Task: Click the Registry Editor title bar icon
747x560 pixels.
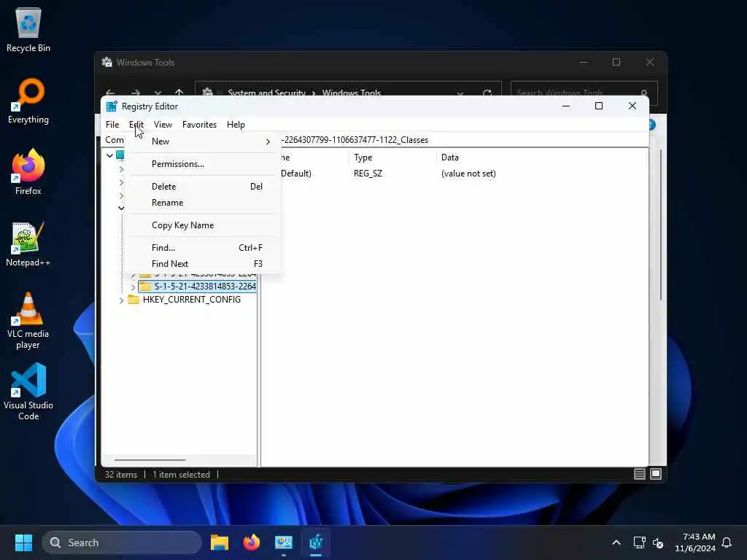Action: coord(112,106)
